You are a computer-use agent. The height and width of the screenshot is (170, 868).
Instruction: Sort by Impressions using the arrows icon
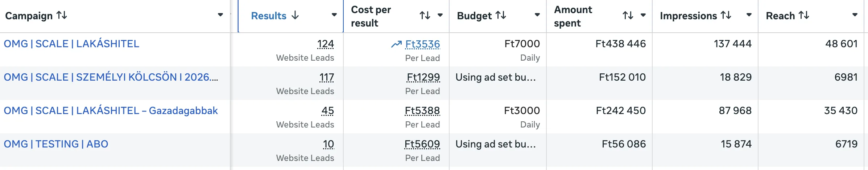point(726,15)
